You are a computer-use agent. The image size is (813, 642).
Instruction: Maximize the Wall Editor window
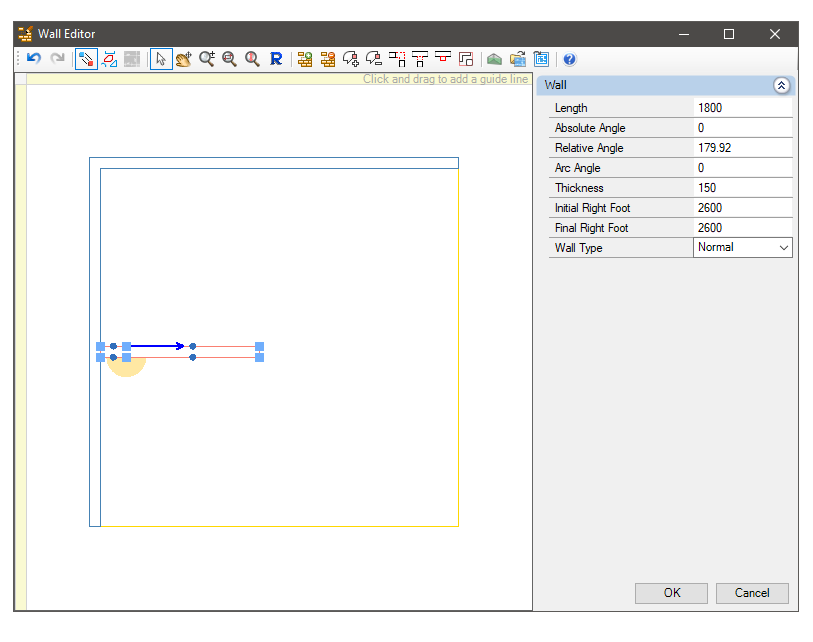tap(729, 34)
